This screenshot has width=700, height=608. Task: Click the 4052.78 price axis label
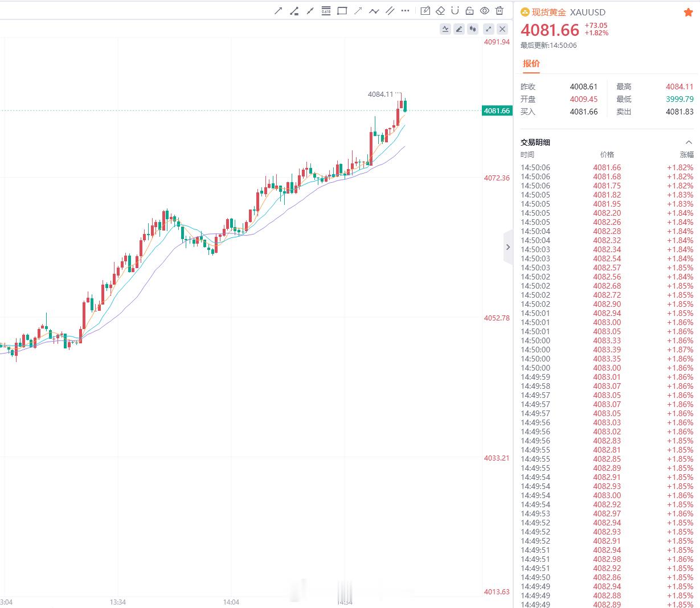coord(497,318)
